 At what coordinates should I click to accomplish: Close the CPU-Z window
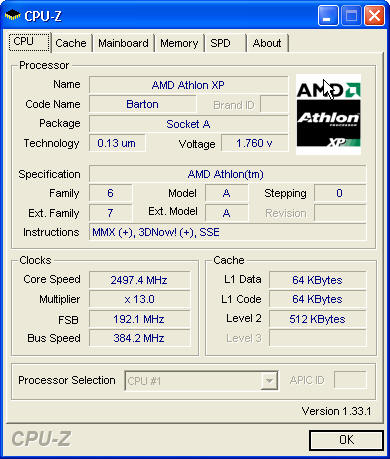click(374, 16)
